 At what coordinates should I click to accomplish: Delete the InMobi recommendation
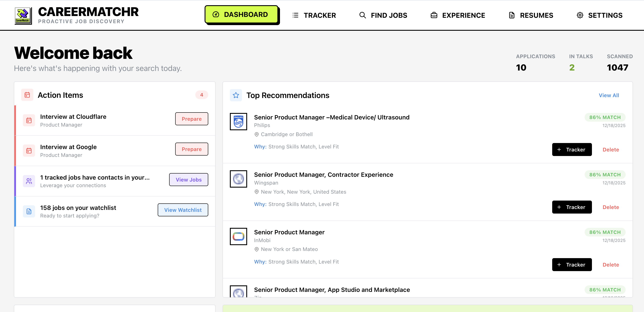[x=611, y=265]
